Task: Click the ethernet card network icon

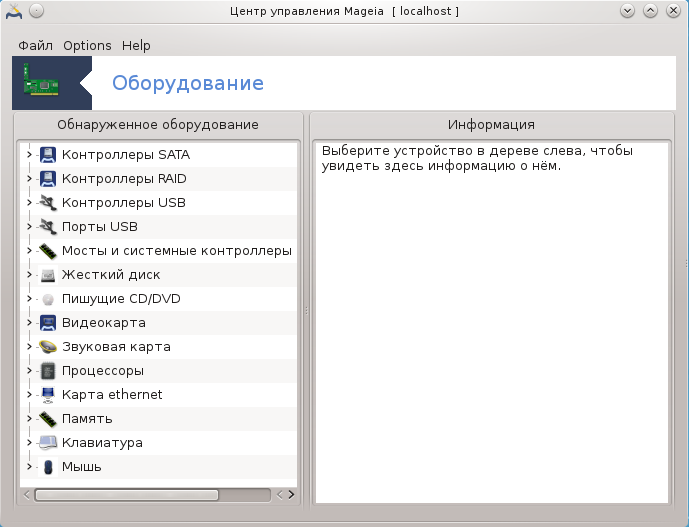Action: pyautogui.click(x=48, y=395)
